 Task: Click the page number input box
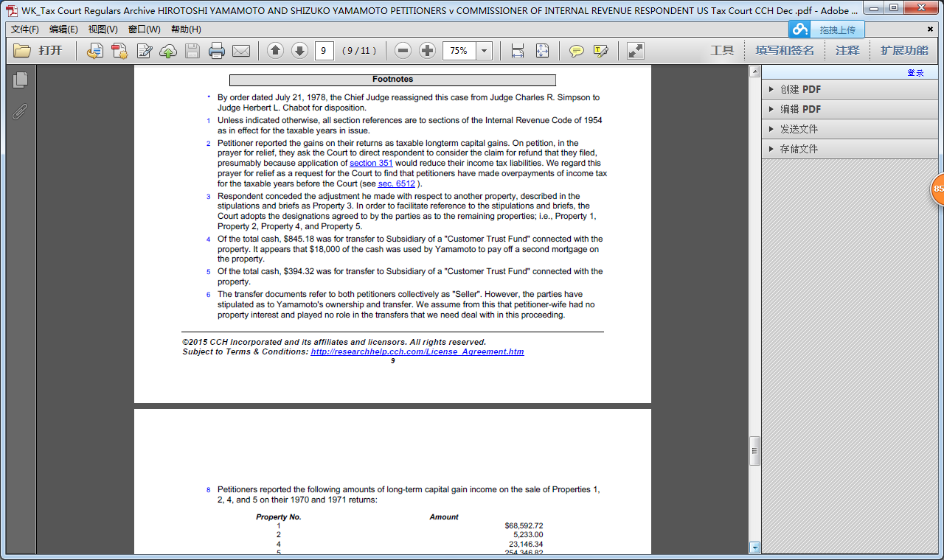click(324, 51)
